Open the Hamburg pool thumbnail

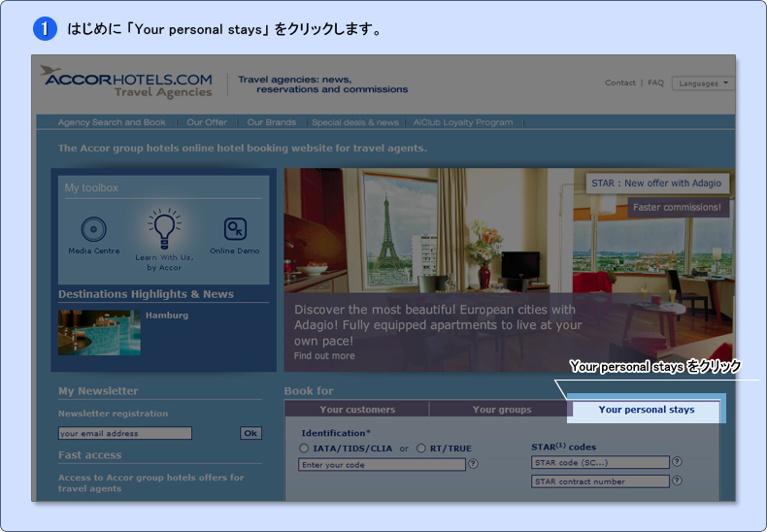99,332
